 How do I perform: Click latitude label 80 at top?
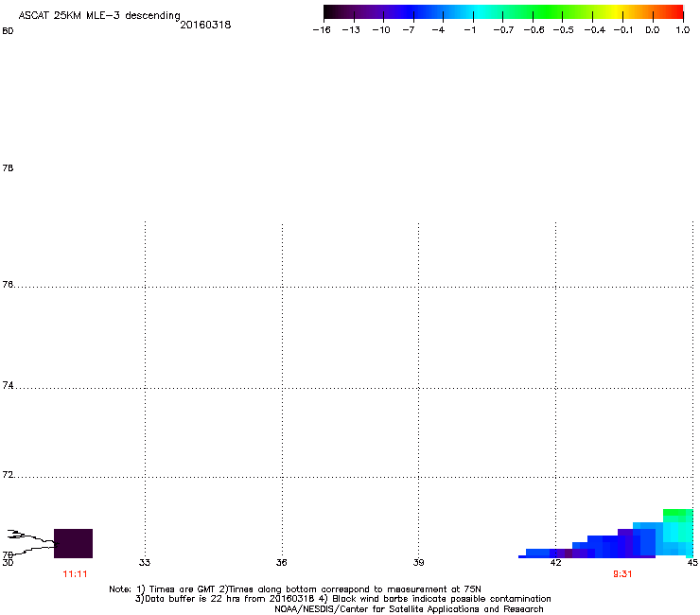[x=8, y=31]
